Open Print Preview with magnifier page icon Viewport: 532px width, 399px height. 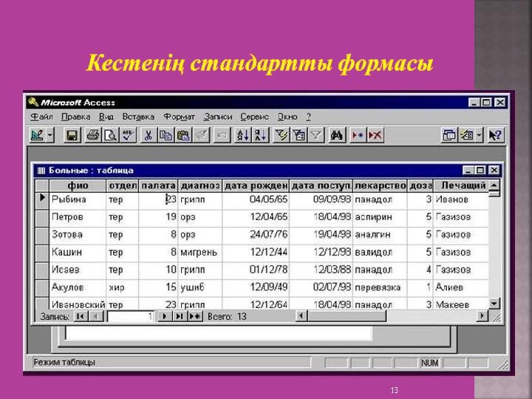click(x=110, y=135)
